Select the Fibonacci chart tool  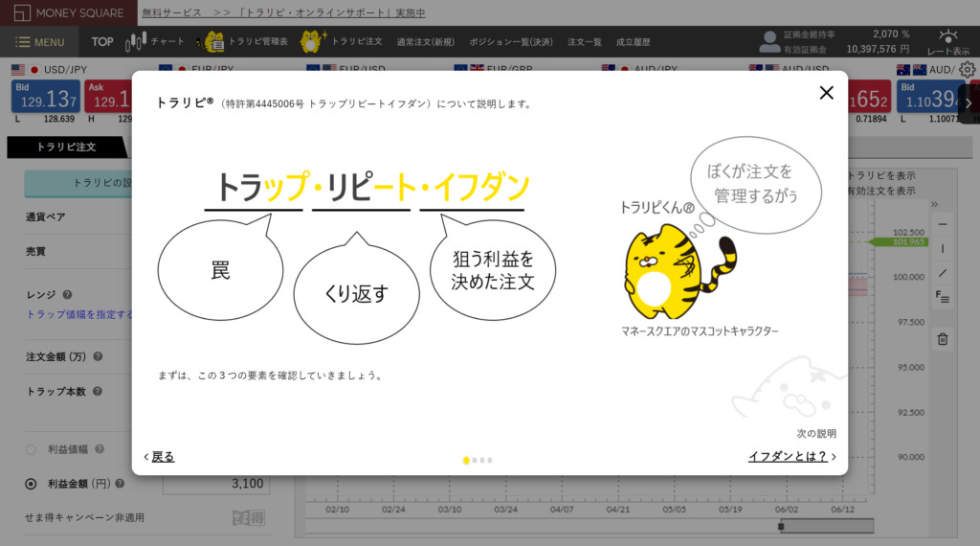pyautogui.click(x=943, y=298)
